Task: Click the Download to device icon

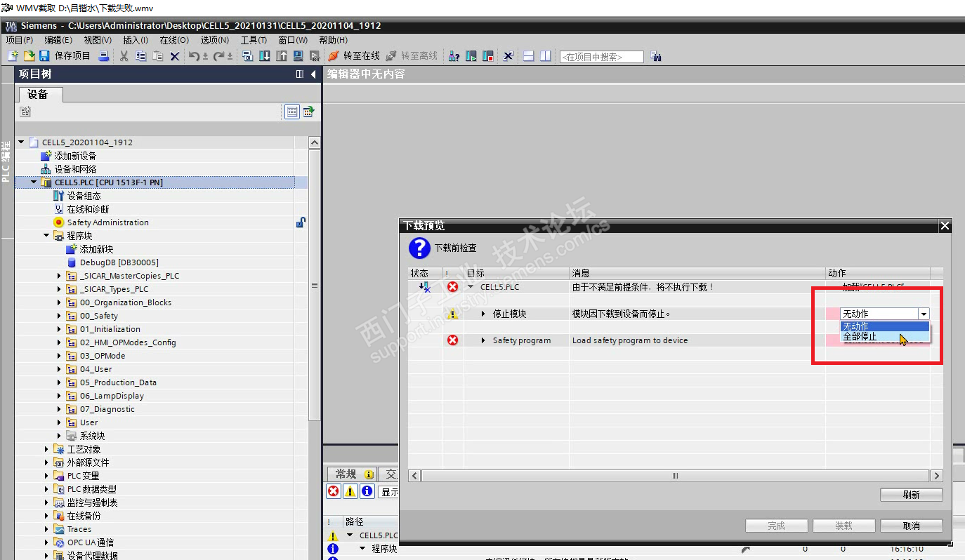Action: click(265, 56)
